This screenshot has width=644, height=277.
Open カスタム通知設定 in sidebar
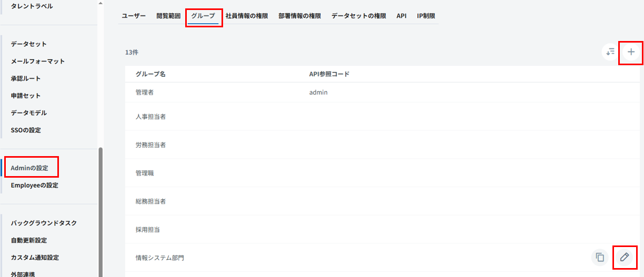[x=35, y=258]
